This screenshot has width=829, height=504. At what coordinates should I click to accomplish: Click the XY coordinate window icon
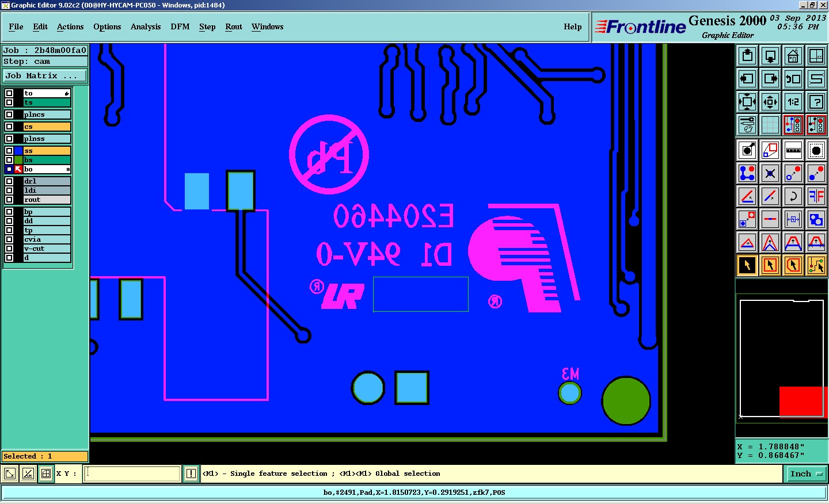pyautogui.click(x=816, y=56)
